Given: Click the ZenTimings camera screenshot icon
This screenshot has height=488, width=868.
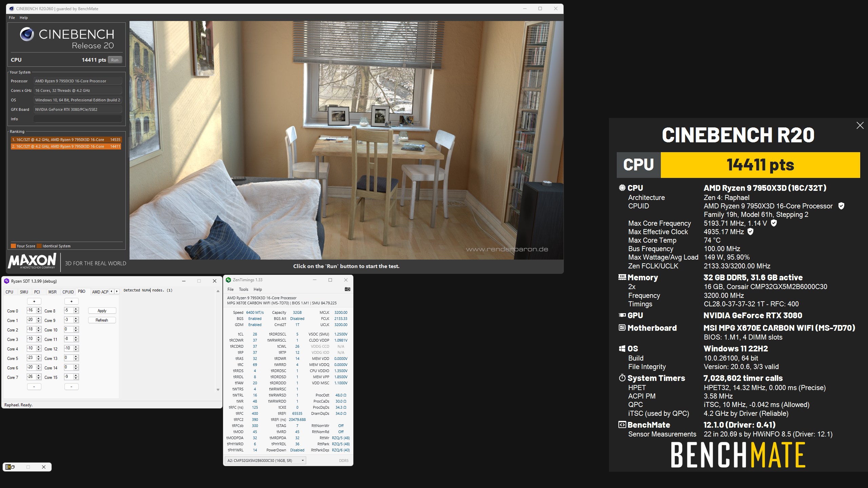Looking at the screenshot, I should coord(347,289).
